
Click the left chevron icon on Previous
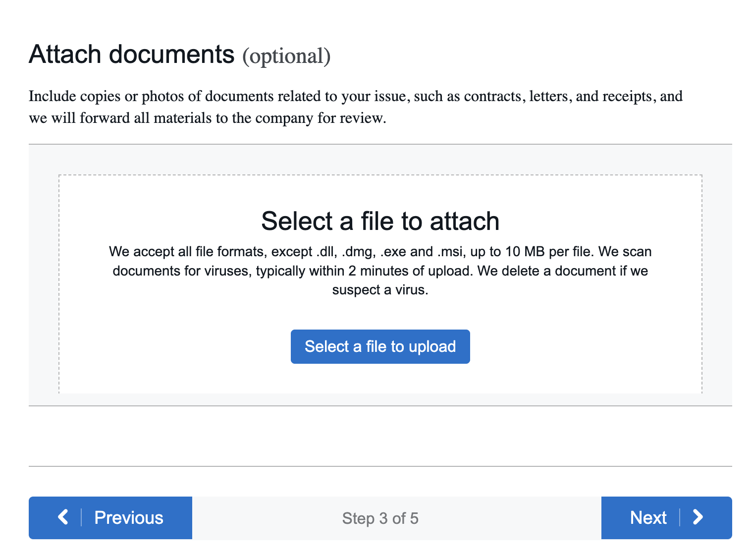(x=63, y=517)
